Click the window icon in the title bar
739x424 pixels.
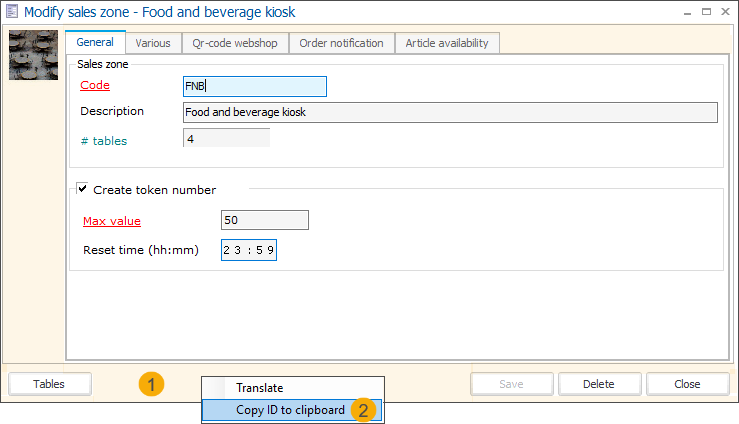point(12,12)
